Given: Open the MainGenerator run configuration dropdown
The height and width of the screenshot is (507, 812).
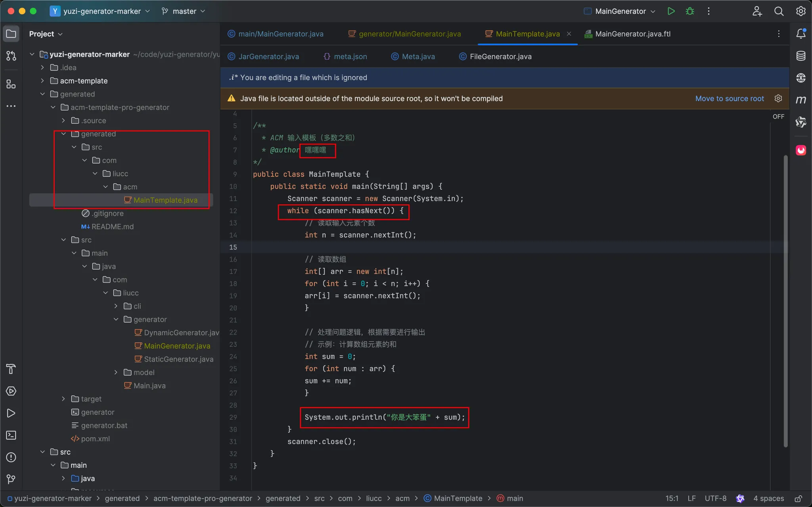Looking at the screenshot, I should click(x=620, y=11).
